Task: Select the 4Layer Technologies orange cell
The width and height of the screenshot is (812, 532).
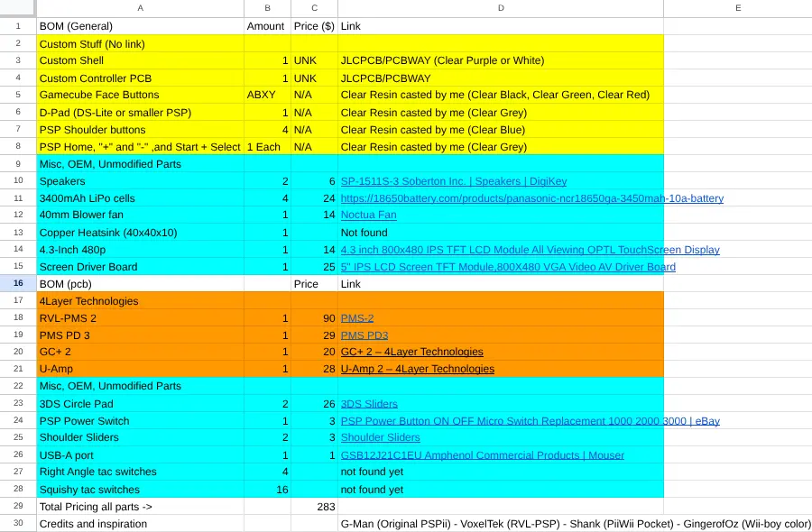Action: pos(141,300)
